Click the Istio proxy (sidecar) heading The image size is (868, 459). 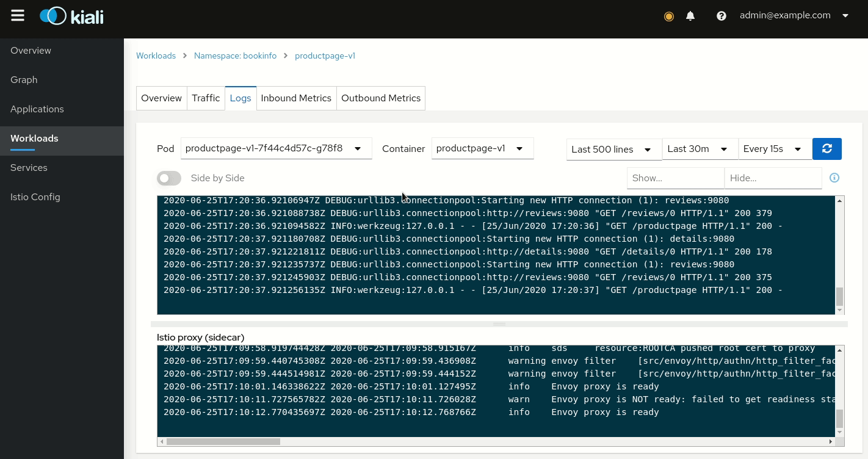point(200,338)
